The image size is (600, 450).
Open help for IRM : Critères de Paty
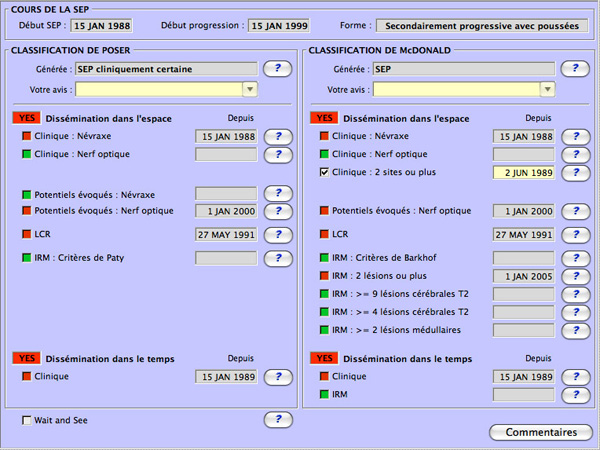278,258
